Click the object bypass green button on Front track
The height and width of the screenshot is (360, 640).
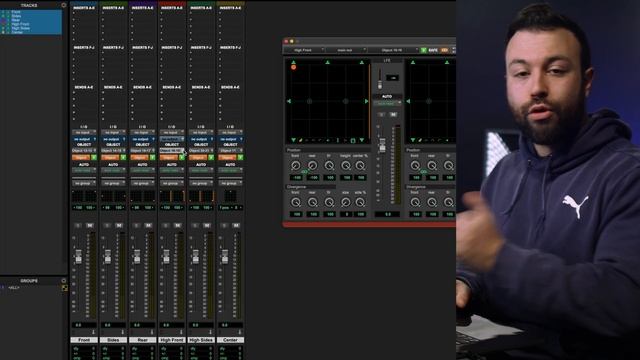(94, 158)
